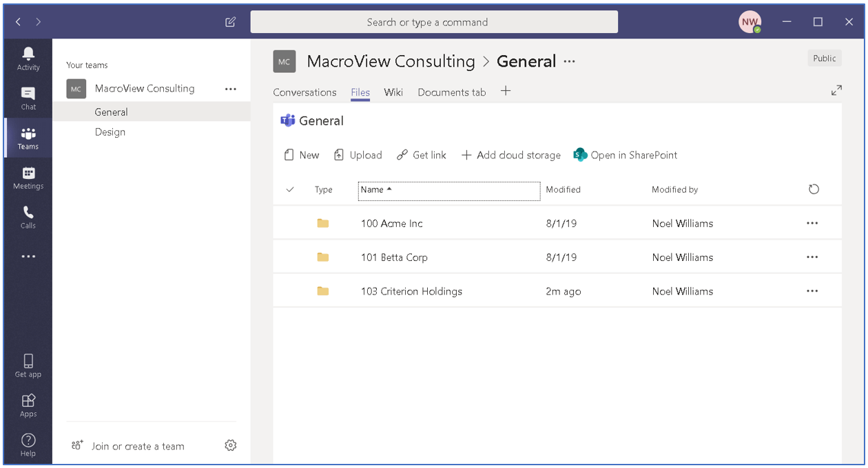
Task: Open the Conversations tab
Action: point(304,92)
